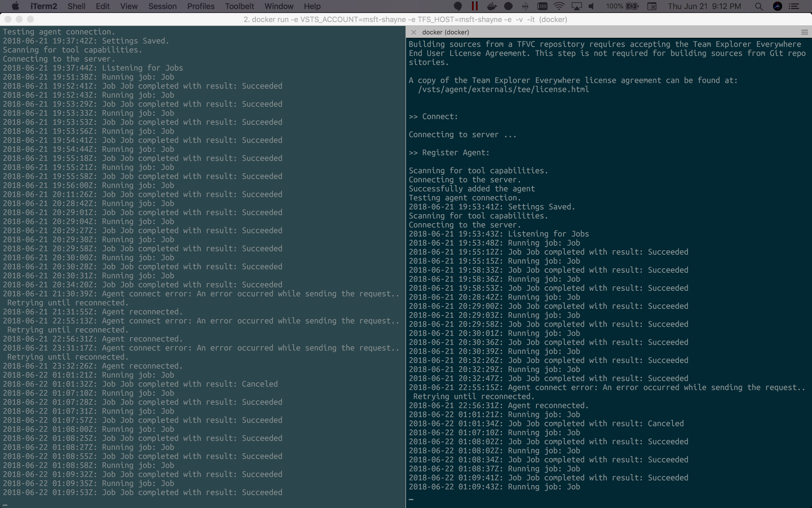Open the battery status menu

tap(622, 6)
